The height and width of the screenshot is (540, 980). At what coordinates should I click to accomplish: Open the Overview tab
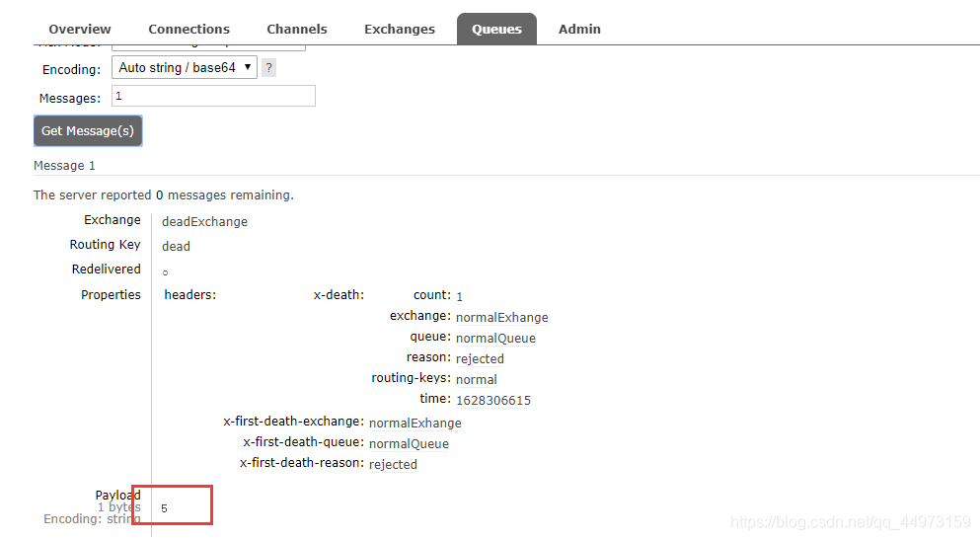79,29
